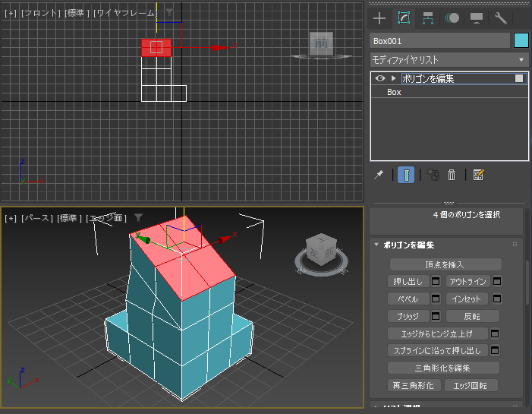Open the [フロント] view menu
The height and width of the screenshot is (414, 532).
pyautogui.click(x=41, y=13)
